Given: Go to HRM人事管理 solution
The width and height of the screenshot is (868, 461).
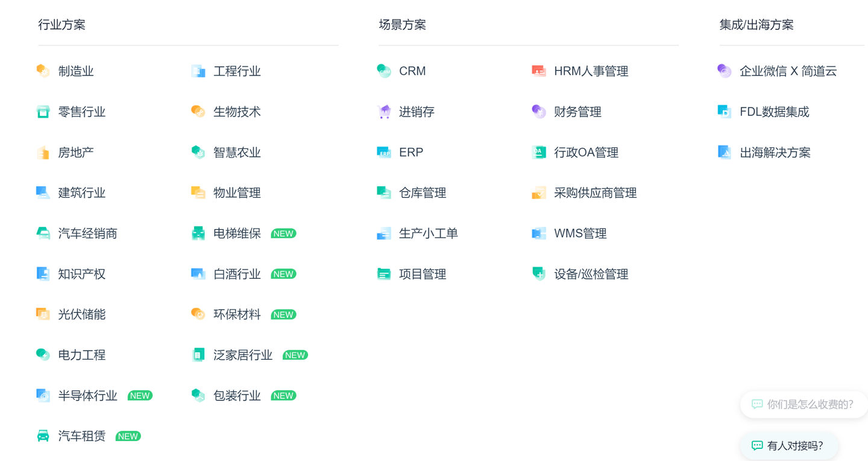Looking at the screenshot, I should (x=591, y=71).
